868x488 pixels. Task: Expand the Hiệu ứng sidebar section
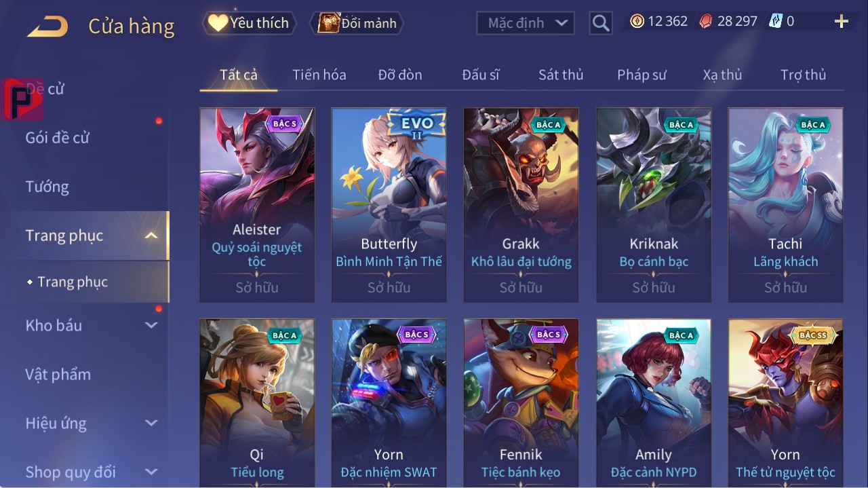pos(151,423)
